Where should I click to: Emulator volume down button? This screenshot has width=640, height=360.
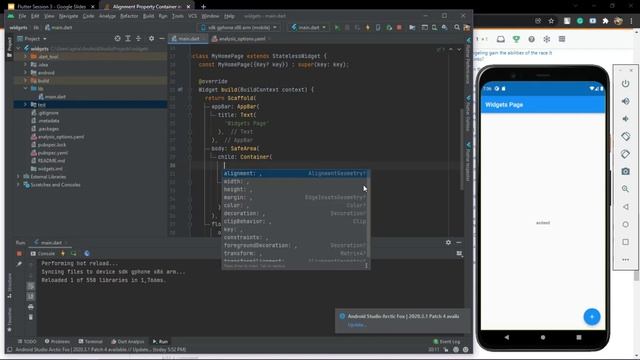(x=625, y=119)
